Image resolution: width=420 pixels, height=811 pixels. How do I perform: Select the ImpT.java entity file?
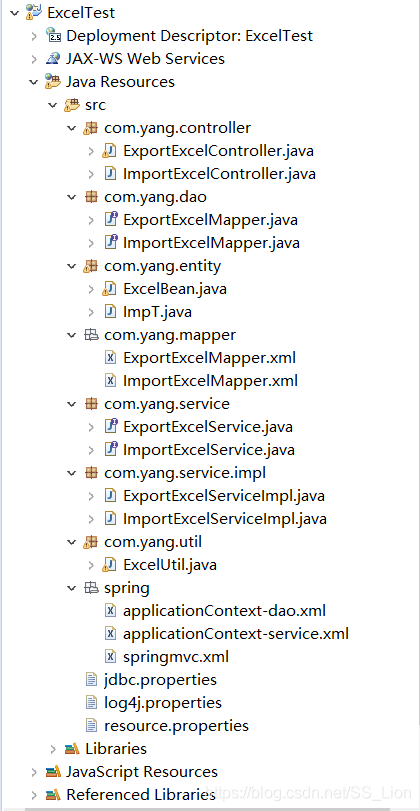click(157, 311)
